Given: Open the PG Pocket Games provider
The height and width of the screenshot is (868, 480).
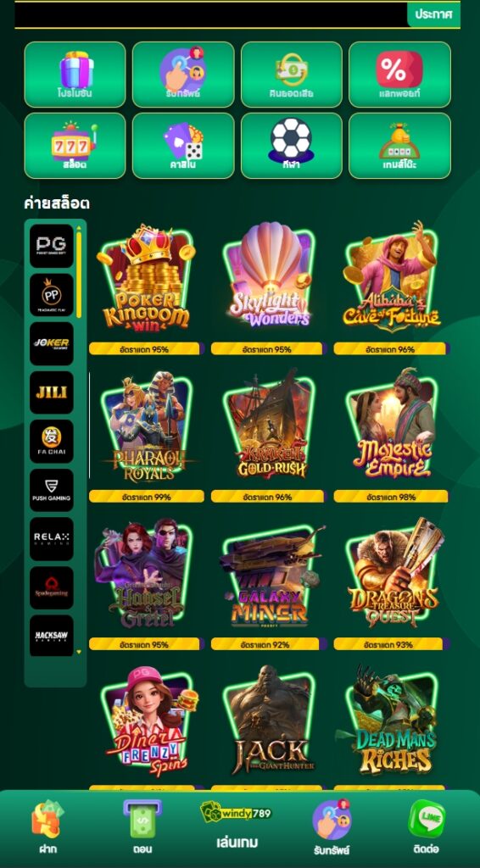Looking at the screenshot, I should pos(52,246).
